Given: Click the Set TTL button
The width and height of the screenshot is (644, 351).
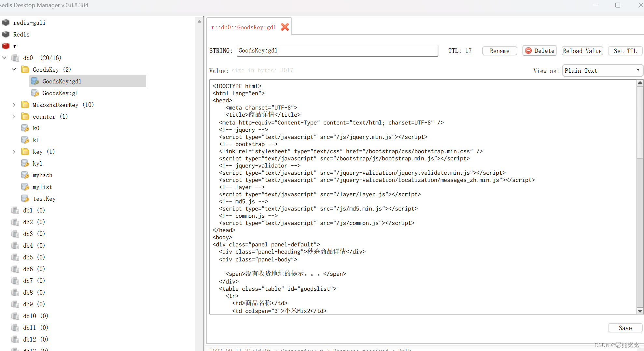Looking at the screenshot, I should pos(625,51).
